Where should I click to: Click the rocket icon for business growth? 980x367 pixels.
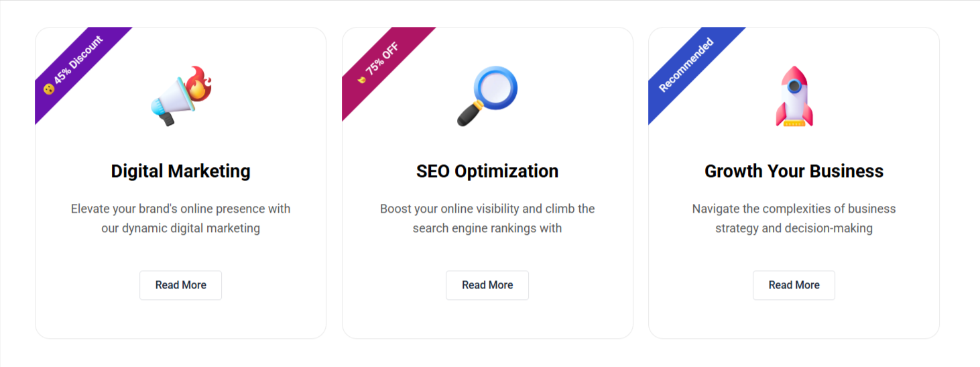[794, 96]
